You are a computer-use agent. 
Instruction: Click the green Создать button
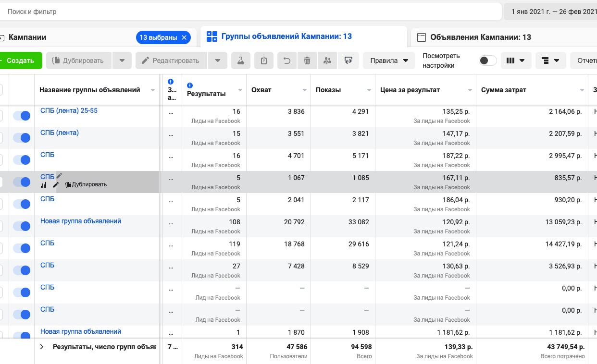[x=20, y=61]
